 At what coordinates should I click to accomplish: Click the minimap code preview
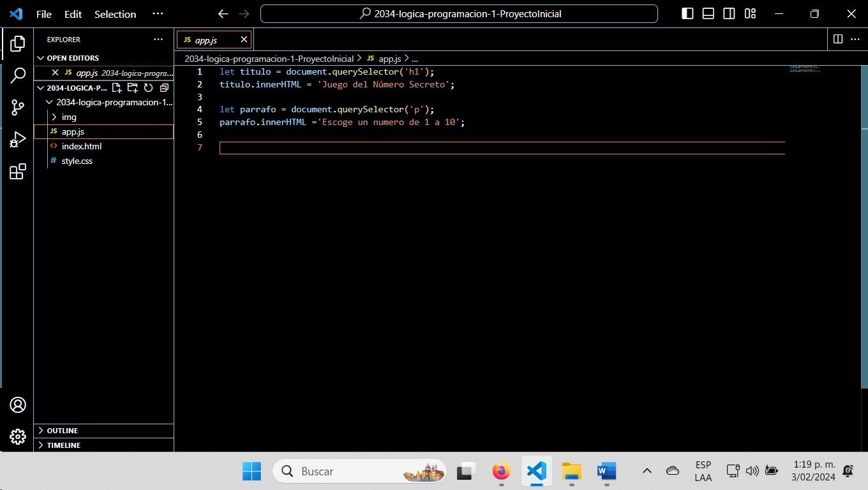(804, 68)
